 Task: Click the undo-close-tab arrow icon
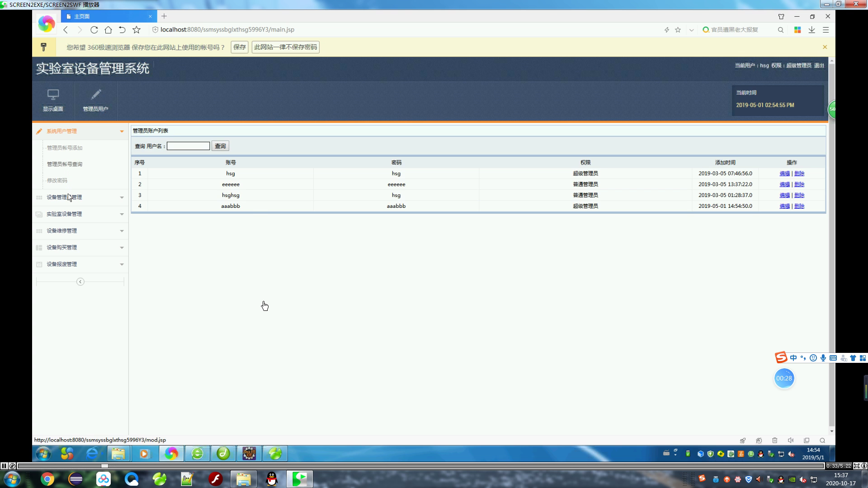pyautogui.click(x=122, y=30)
